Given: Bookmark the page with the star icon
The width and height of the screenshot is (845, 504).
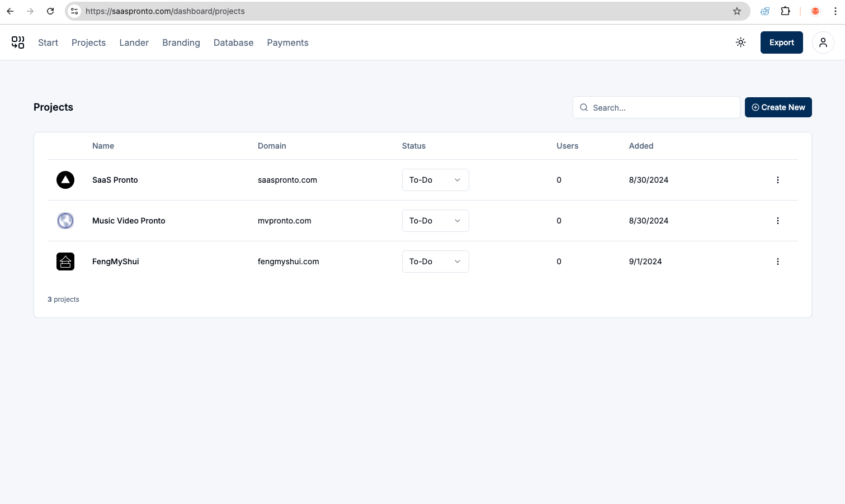Looking at the screenshot, I should click(737, 11).
